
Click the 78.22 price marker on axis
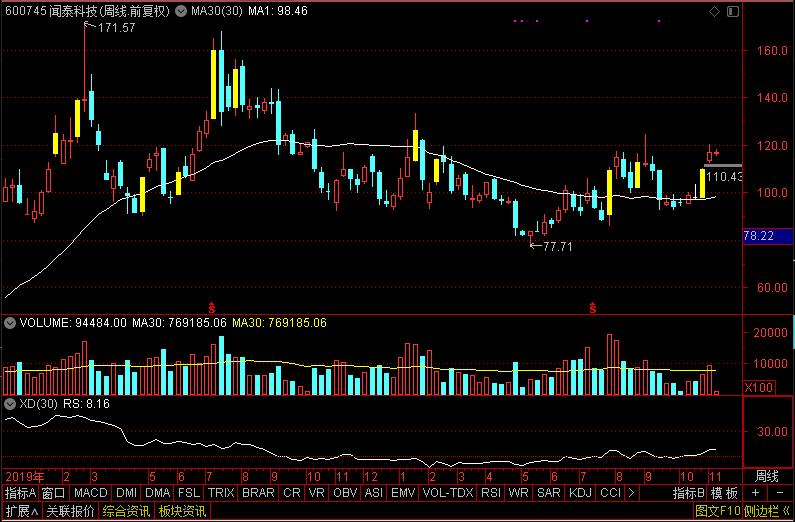tap(767, 236)
